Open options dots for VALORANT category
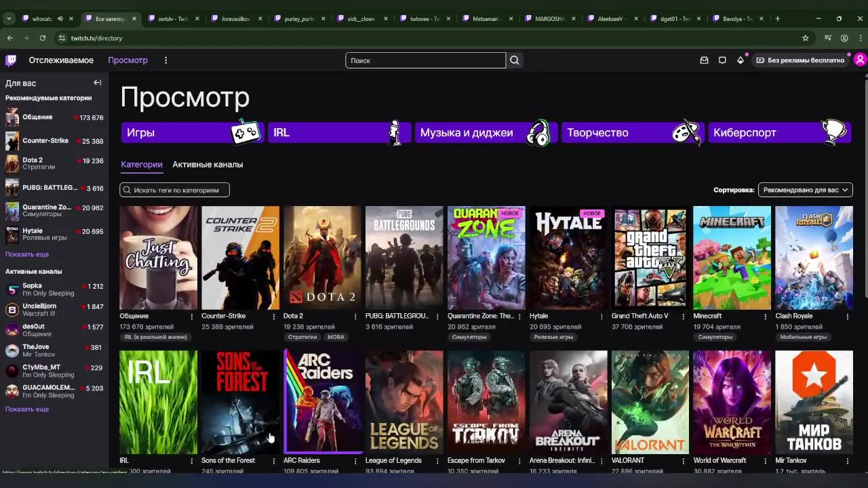Image resolution: width=868 pixels, height=488 pixels. pyautogui.click(x=684, y=461)
